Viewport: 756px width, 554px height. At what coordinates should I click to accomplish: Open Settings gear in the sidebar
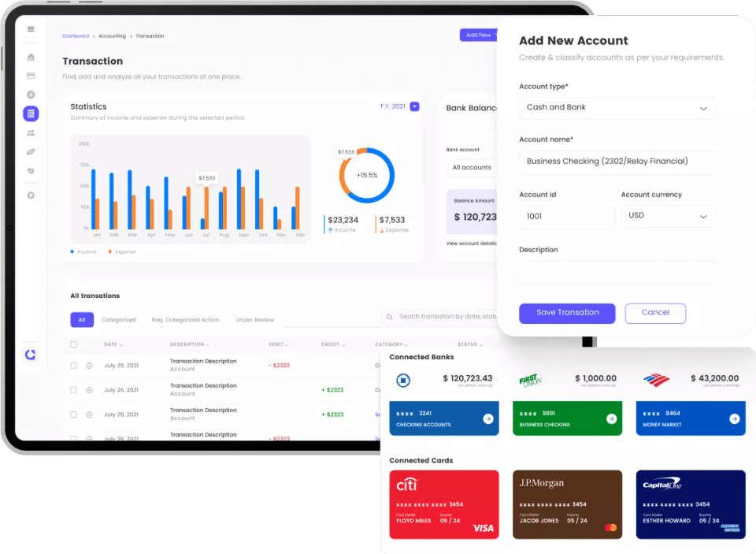point(31,195)
